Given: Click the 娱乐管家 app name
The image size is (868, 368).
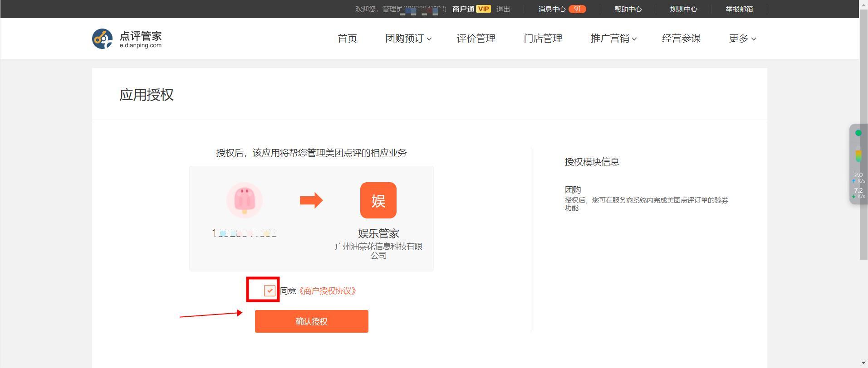Looking at the screenshot, I should tap(378, 233).
